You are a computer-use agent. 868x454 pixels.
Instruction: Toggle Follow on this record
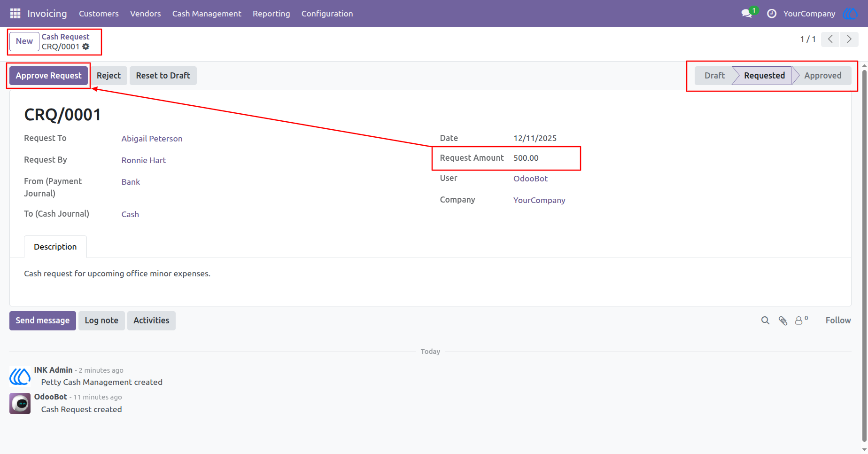pyautogui.click(x=838, y=321)
